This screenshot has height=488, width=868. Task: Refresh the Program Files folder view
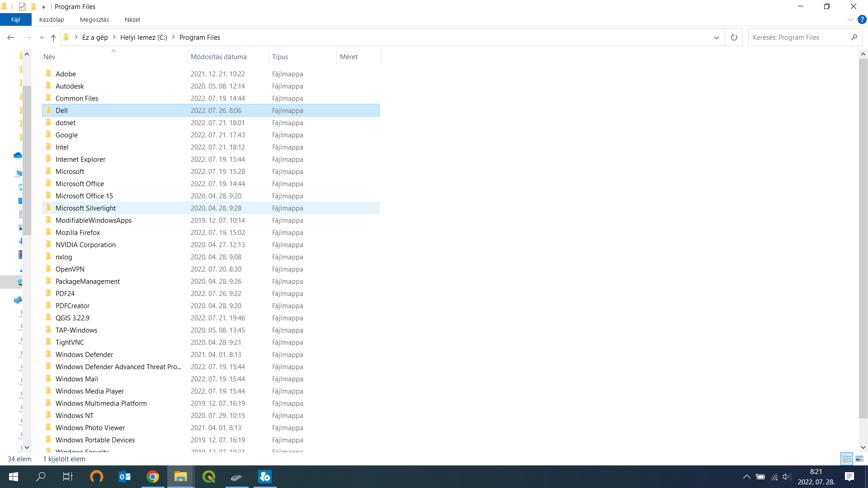(x=734, y=38)
